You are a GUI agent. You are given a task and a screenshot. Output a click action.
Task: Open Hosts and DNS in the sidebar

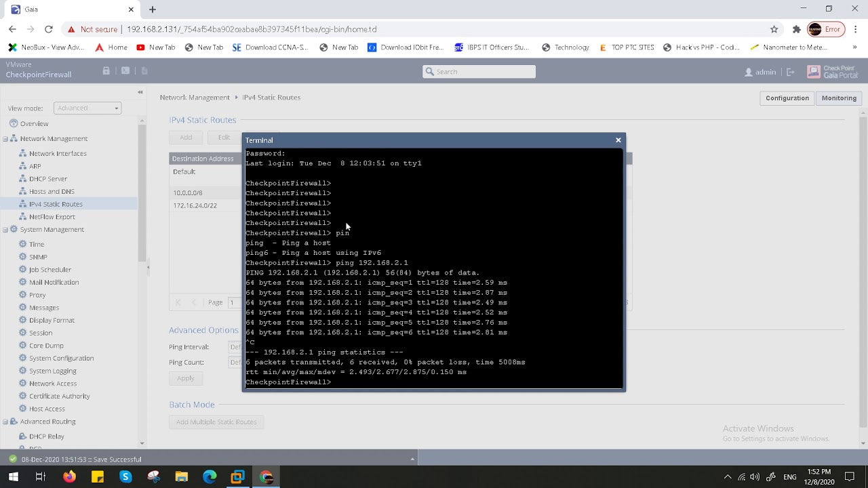52,192
